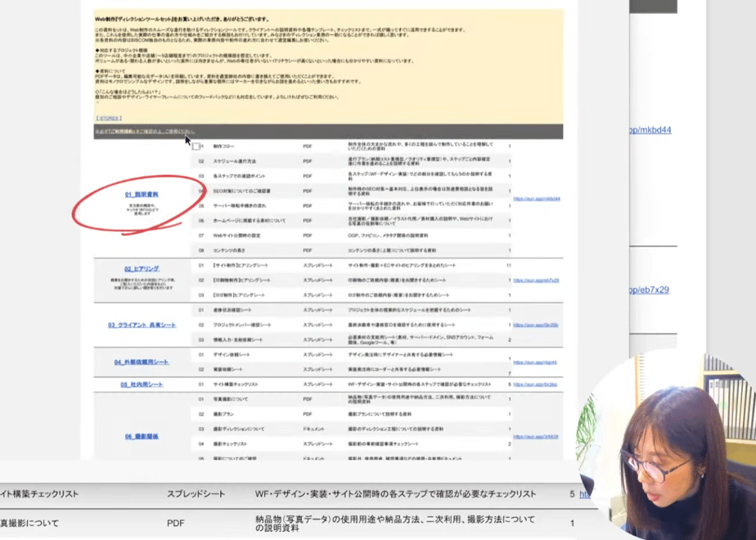The height and width of the screenshot is (540, 756).
Task: Select the デザイン依頼シート cell
Action: pyautogui.click(x=232, y=355)
